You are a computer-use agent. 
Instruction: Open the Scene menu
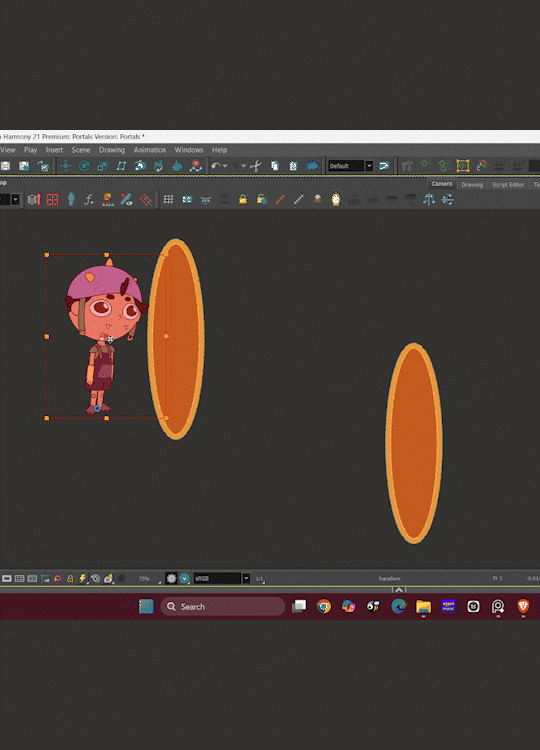pyautogui.click(x=81, y=150)
